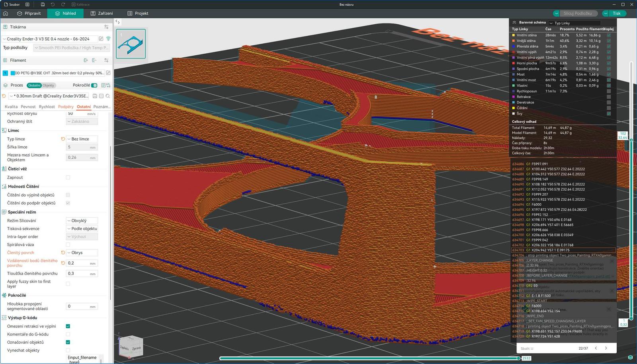
Task: Click the redo arrow in title bar
Action: tap(63, 4)
